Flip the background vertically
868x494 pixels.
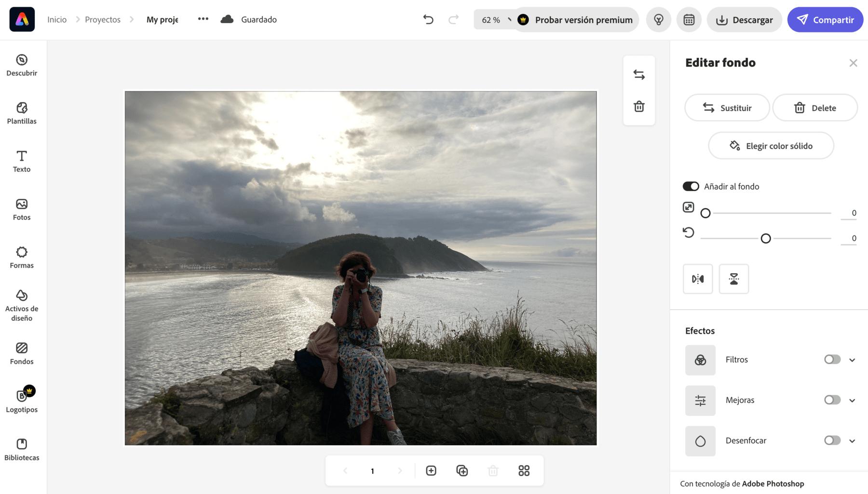tap(734, 279)
